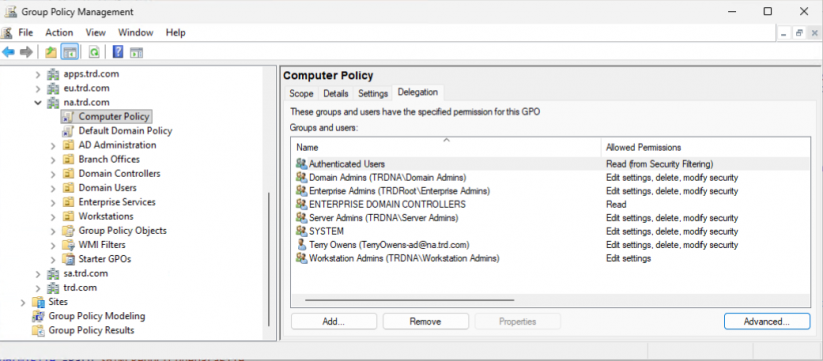Switch to the Settings tab

373,93
